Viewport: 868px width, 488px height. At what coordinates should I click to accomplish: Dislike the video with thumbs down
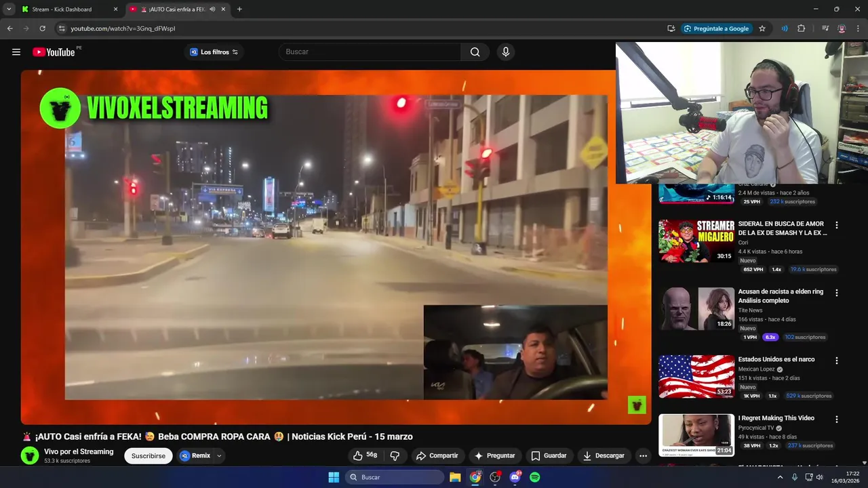395,455
